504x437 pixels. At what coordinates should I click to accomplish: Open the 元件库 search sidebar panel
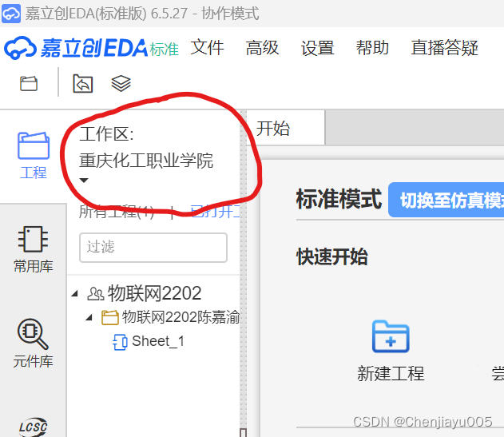33,343
